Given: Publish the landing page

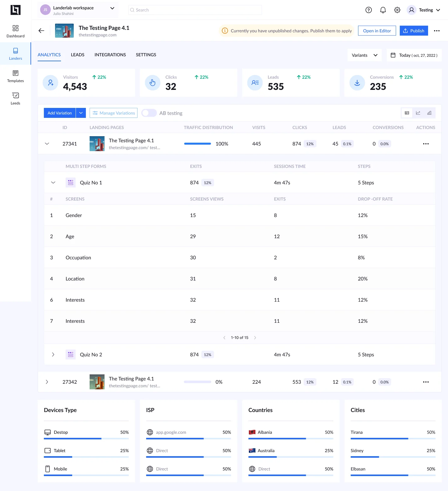Looking at the screenshot, I should pyautogui.click(x=414, y=31).
